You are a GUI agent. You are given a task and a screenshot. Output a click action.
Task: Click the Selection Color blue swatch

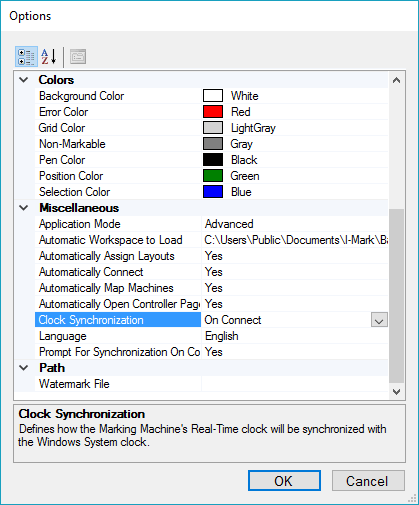click(213, 192)
